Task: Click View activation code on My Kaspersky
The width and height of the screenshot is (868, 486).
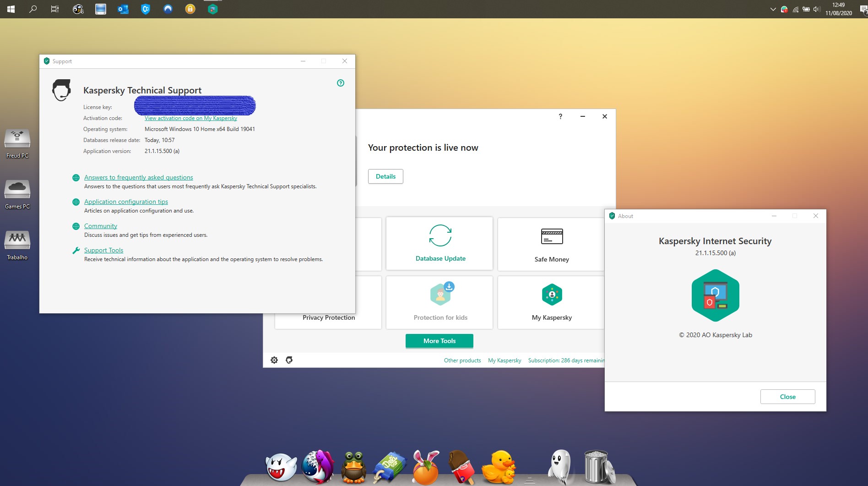Action: (x=191, y=118)
